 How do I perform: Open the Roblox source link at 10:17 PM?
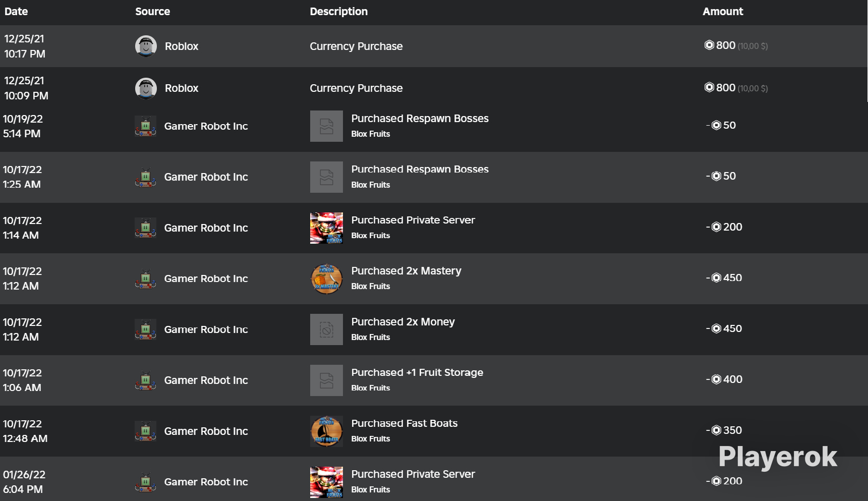pyautogui.click(x=182, y=46)
